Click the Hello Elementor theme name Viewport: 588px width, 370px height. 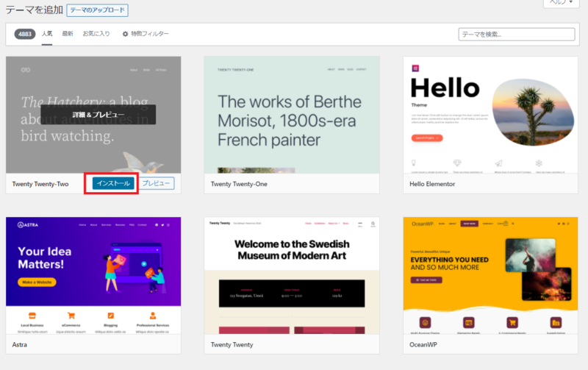tap(432, 184)
